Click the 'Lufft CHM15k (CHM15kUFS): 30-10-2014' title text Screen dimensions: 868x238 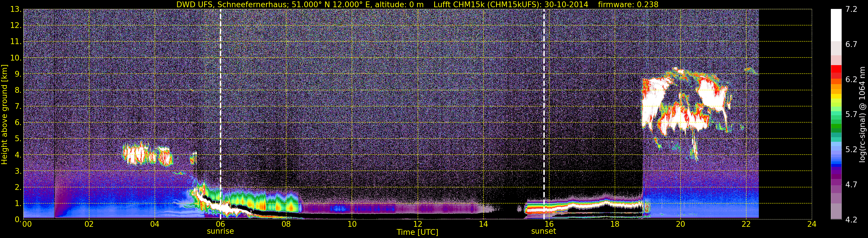(511, 4)
